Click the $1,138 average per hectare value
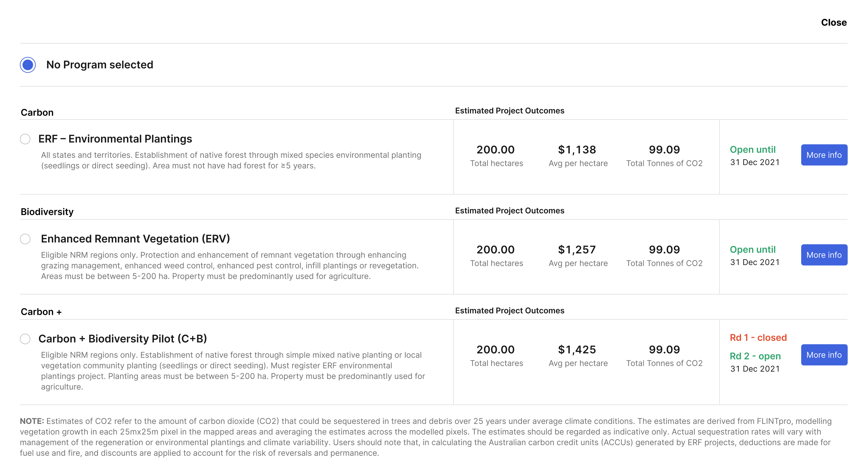Viewport: 868px width, 474px height. [x=577, y=150]
